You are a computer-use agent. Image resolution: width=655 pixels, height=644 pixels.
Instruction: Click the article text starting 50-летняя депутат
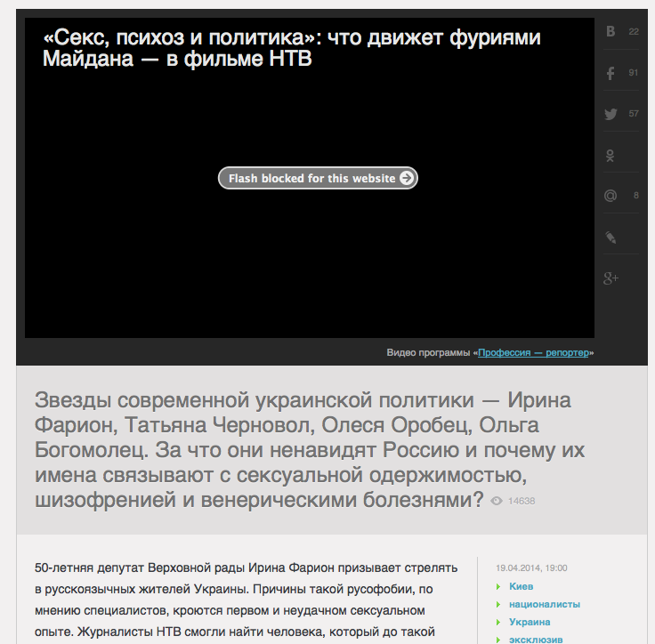(x=246, y=600)
